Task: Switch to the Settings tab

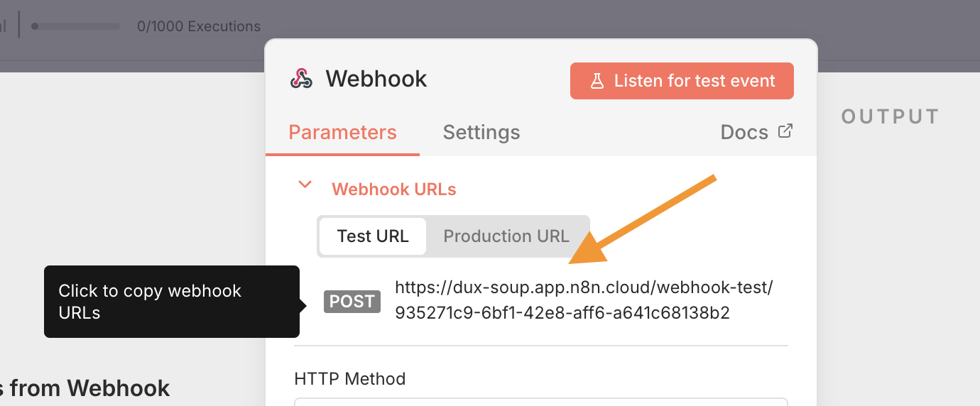Action: click(481, 133)
